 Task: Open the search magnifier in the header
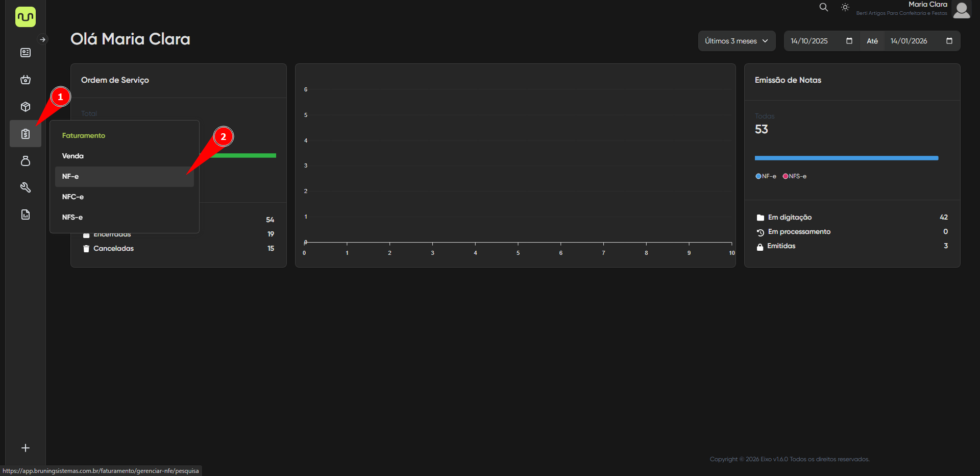823,7
